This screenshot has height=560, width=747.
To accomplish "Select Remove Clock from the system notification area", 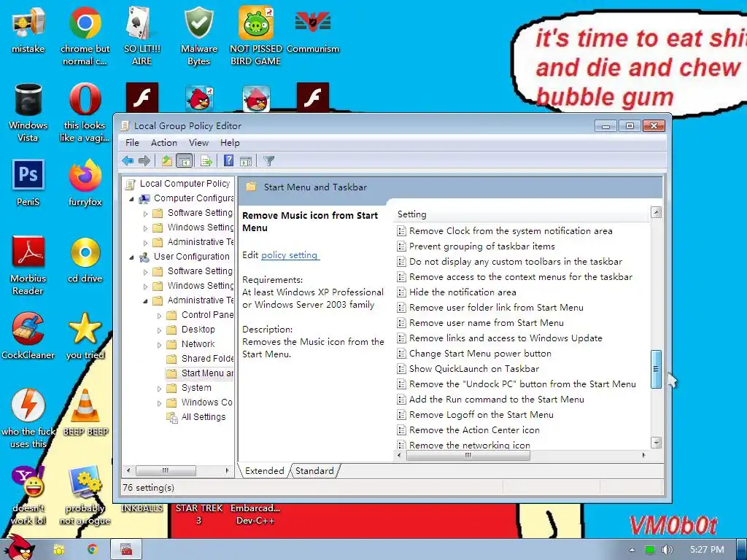I will point(511,231).
